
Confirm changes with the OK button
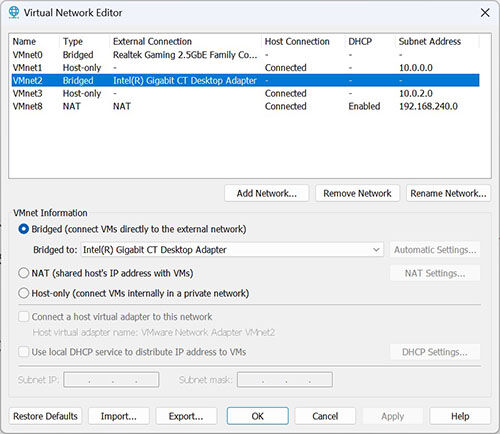258,416
